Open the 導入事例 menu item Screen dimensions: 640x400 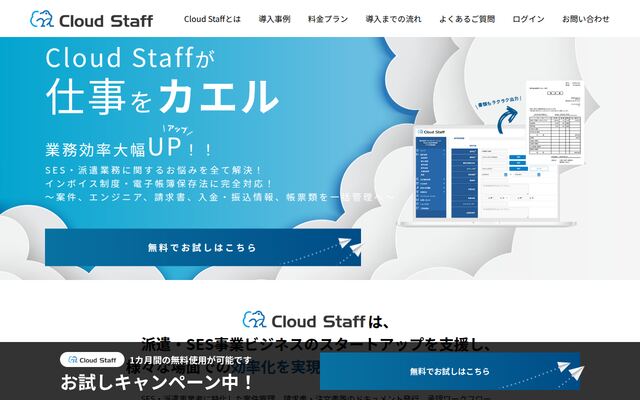coord(274,19)
